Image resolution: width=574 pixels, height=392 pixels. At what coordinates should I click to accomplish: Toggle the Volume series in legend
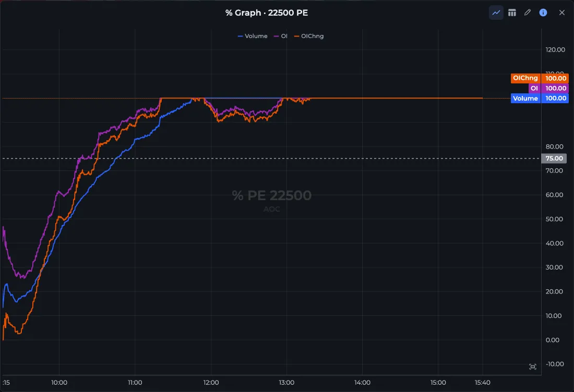(x=253, y=36)
